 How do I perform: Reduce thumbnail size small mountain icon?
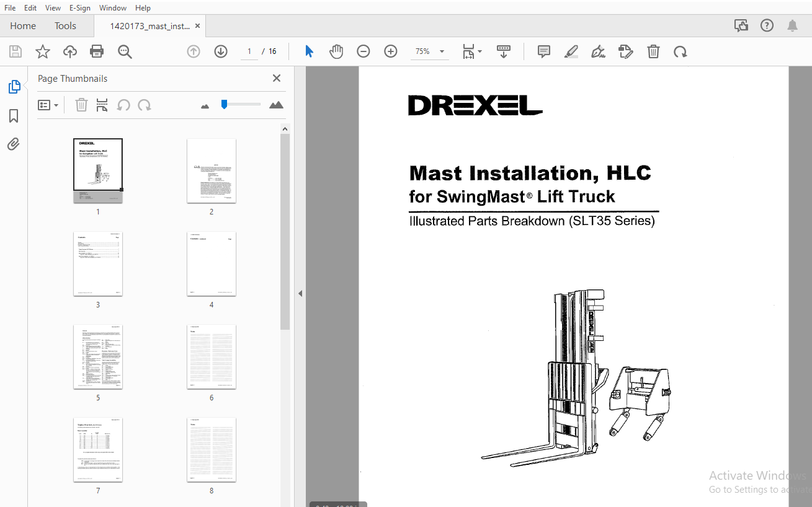(x=205, y=106)
